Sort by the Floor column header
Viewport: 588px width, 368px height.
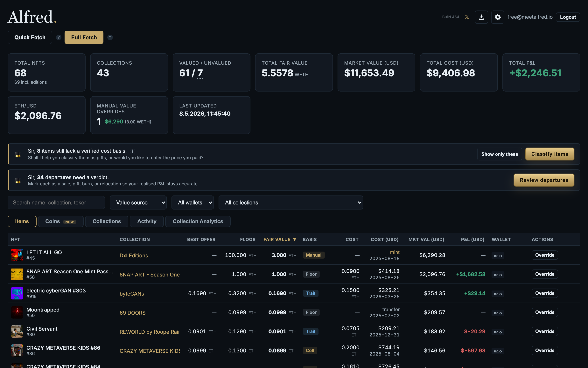(x=248, y=239)
